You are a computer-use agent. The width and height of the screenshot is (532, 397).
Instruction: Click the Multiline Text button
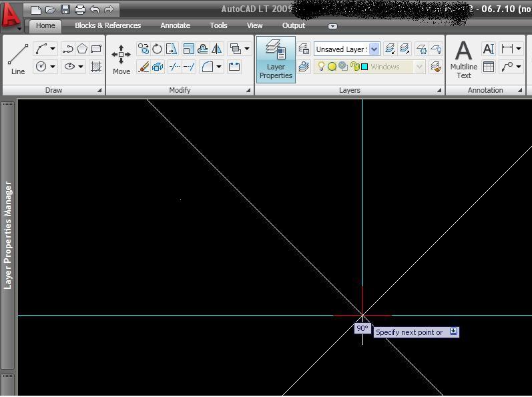[463, 59]
